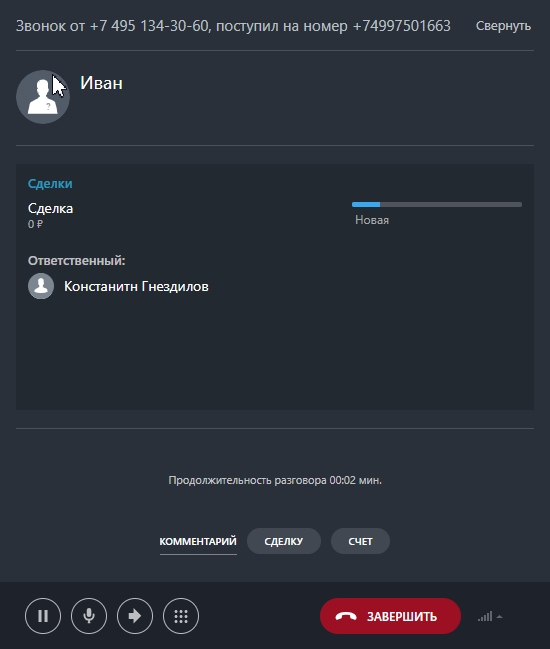Transfer the call using arrow icon
The width and height of the screenshot is (550, 649).
[x=135, y=616]
